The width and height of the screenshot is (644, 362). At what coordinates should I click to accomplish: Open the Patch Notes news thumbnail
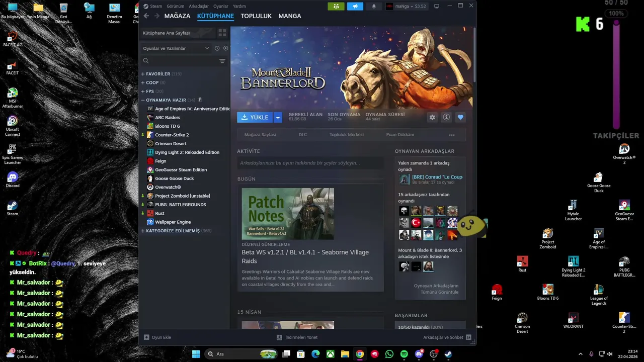(x=288, y=214)
